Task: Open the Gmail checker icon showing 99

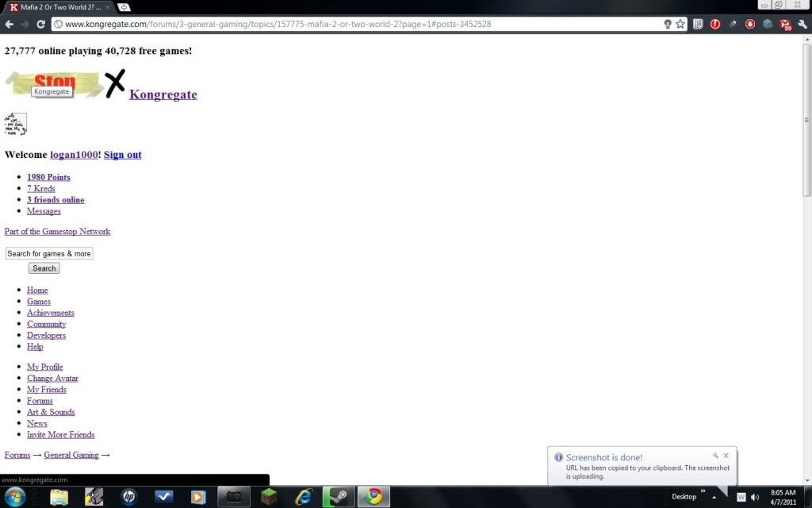Action: [x=785, y=25]
